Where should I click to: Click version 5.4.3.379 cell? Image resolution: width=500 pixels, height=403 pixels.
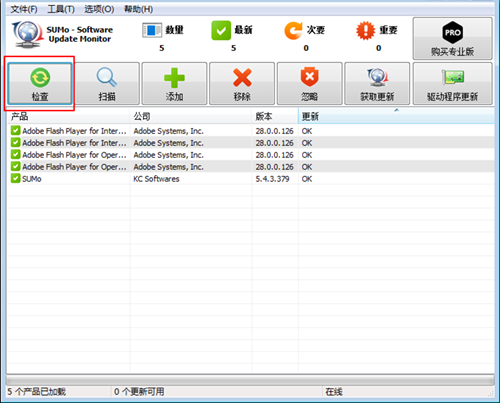click(272, 179)
